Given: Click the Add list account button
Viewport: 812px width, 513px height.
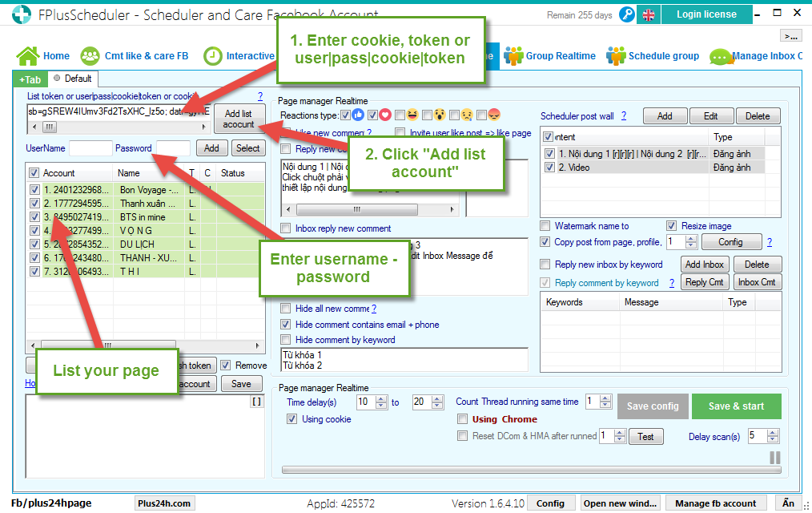Looking at the screenshot, I should pos(239,119).
